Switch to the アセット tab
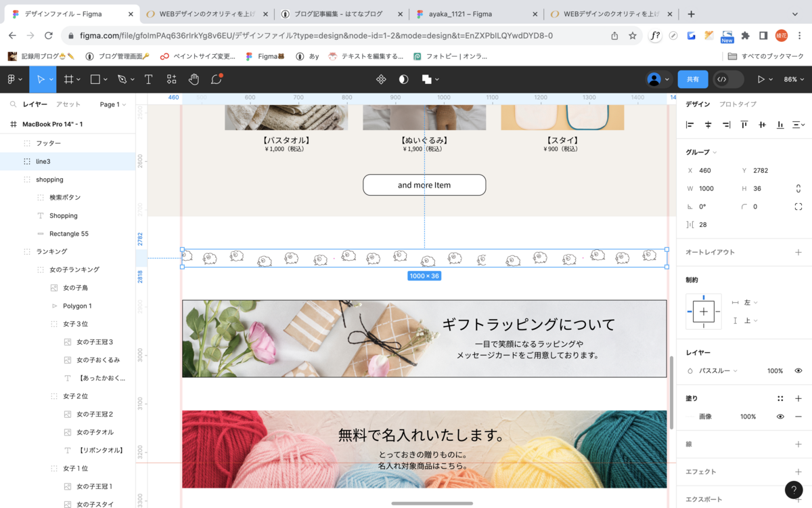Screen dimensions: 812x508 point(68,104)
